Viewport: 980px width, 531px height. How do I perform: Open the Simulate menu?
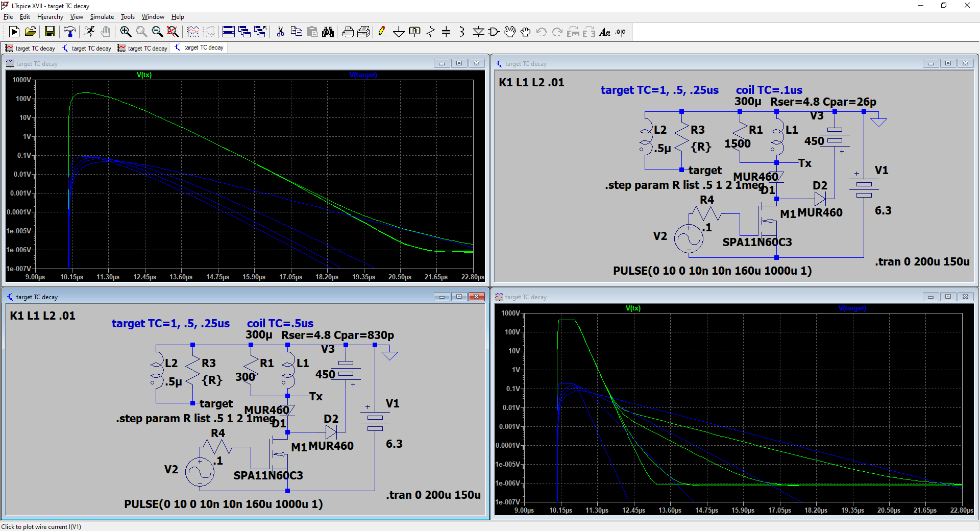point(102,17)
